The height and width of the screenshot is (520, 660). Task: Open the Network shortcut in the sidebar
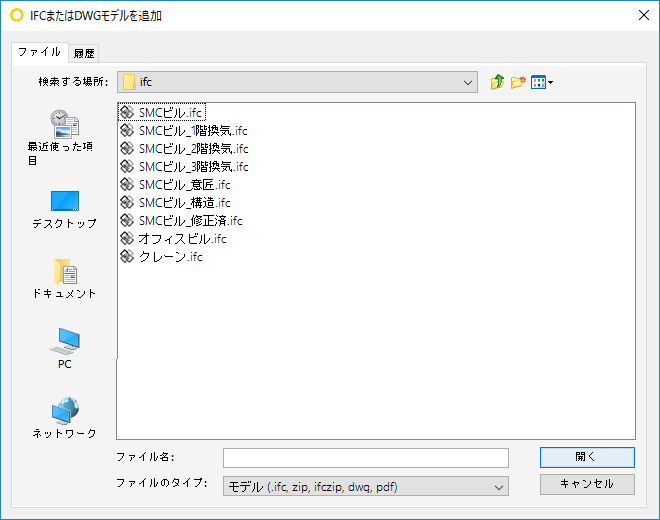[64, 417]
